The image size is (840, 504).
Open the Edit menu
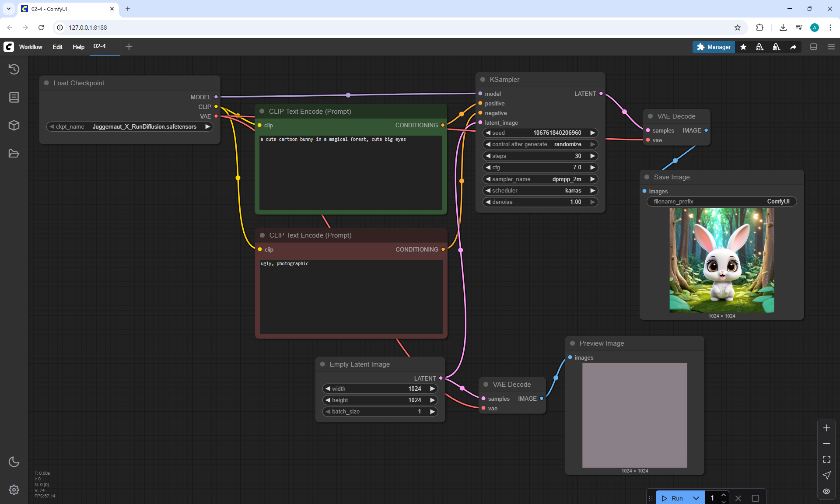point(57,47)
